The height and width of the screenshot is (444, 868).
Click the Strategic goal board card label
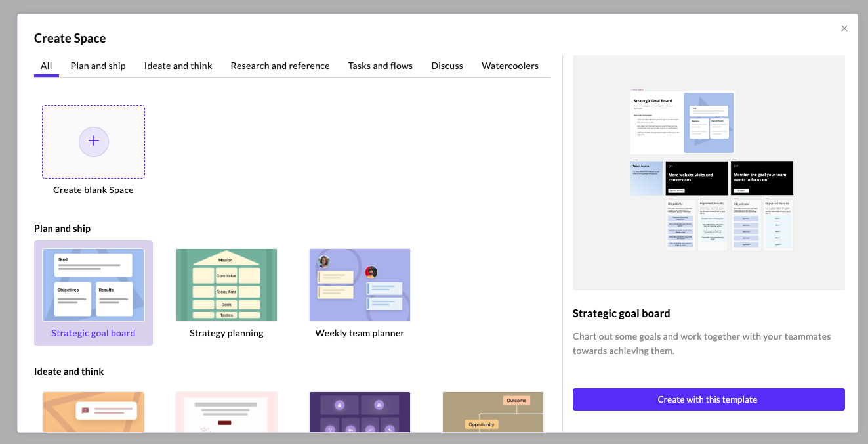click(94, 333)
